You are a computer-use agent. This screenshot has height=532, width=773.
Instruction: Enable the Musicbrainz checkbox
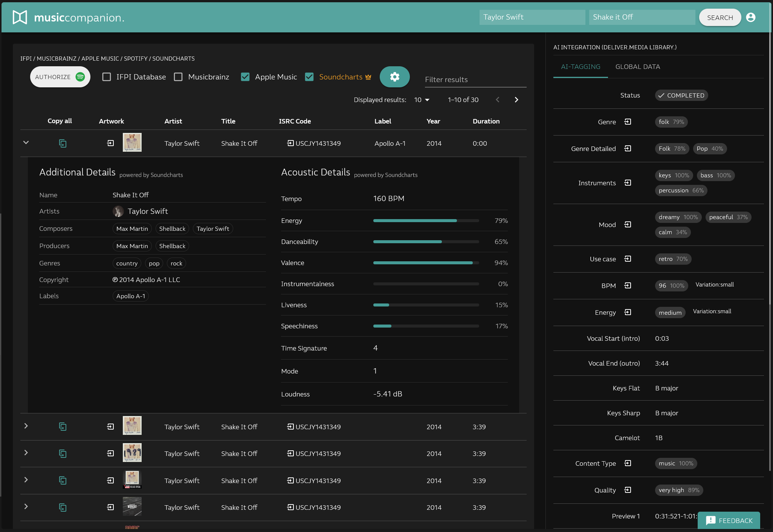pos(178,77)
